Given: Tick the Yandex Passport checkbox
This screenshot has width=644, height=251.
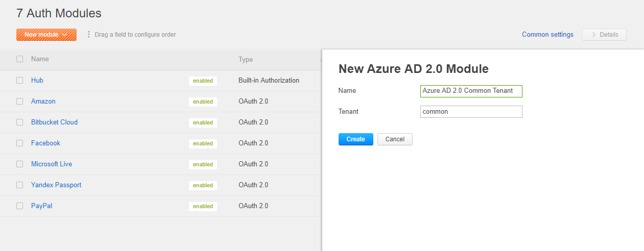Looking at the screenshot, I should [20, 185].
